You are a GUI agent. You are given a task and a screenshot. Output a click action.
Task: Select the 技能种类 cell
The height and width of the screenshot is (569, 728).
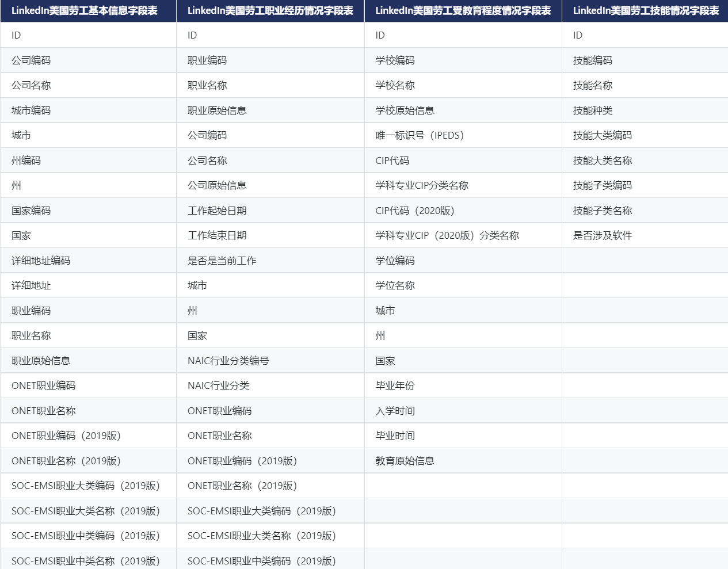[x=645, y=110]
